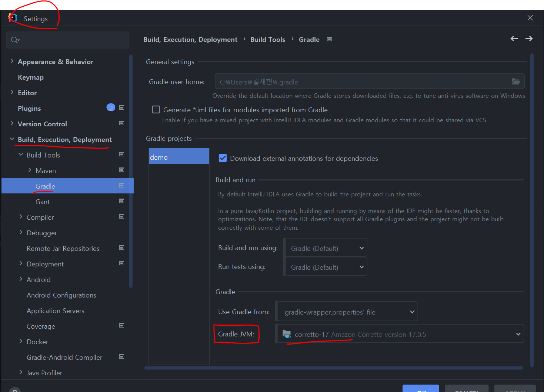Image resolution: width=544 pixels, height=392 pixels.
Task: Expand the Java Profiler node
Action: tap(21, 372)
